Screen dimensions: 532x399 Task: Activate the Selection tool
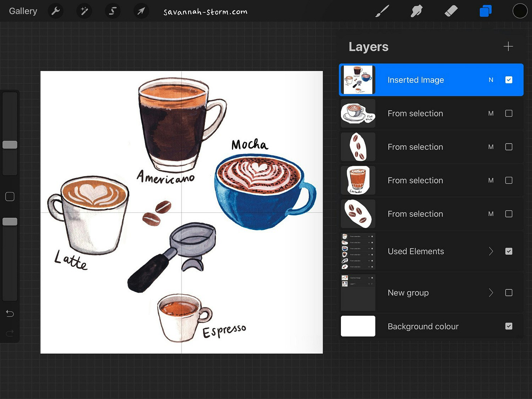[x=113, y=11]
